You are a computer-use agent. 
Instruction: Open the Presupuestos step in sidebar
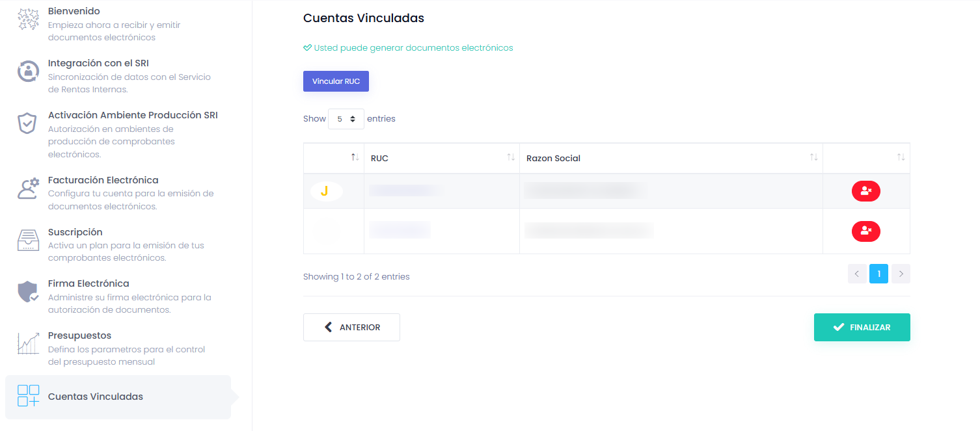pos(79,335)
